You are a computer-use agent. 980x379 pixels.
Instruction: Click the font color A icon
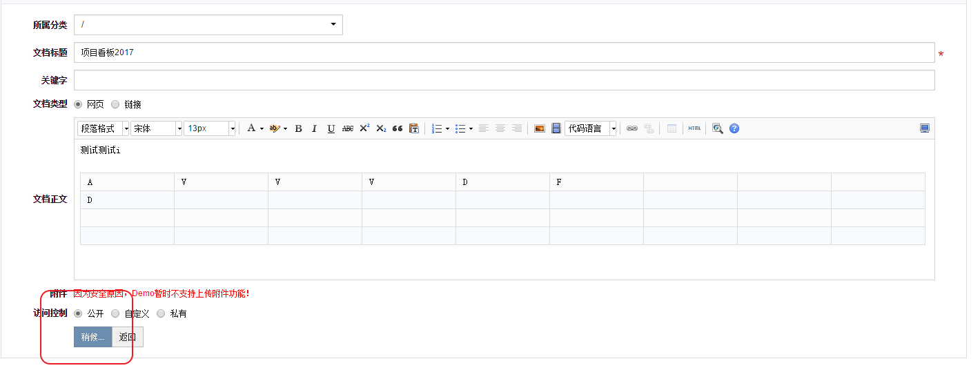point(252,128)
